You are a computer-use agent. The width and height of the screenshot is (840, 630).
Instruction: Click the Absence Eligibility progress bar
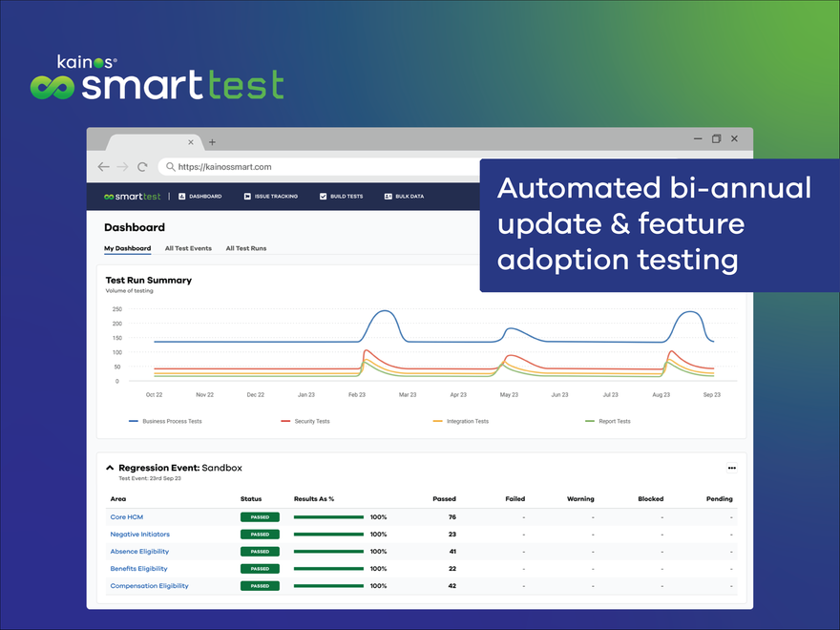pos(329,551)
